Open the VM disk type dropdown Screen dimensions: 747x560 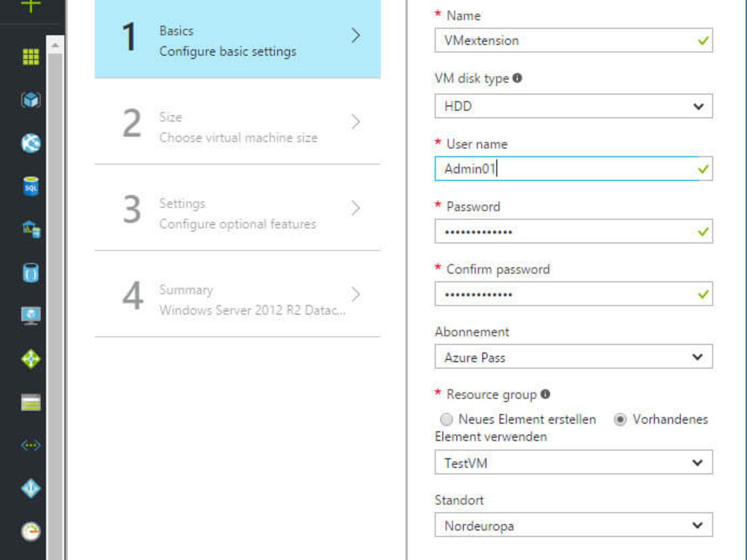point(573,106)
